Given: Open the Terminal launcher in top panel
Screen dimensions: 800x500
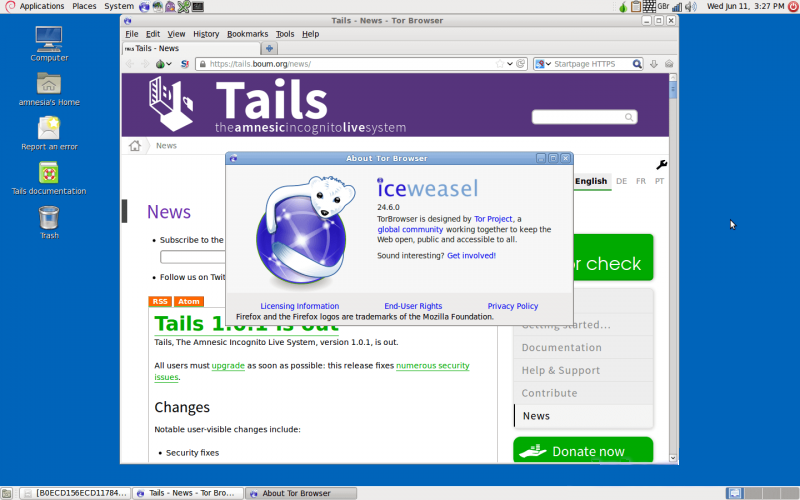Looking at the screenshot, I should coord(198,7).
